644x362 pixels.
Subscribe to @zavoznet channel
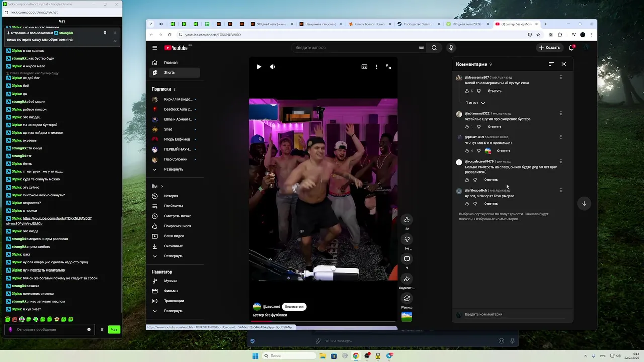pos(294,306)
